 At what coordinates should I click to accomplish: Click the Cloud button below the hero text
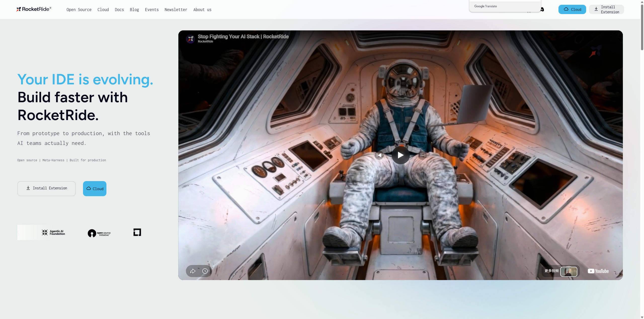coord(95,188)
